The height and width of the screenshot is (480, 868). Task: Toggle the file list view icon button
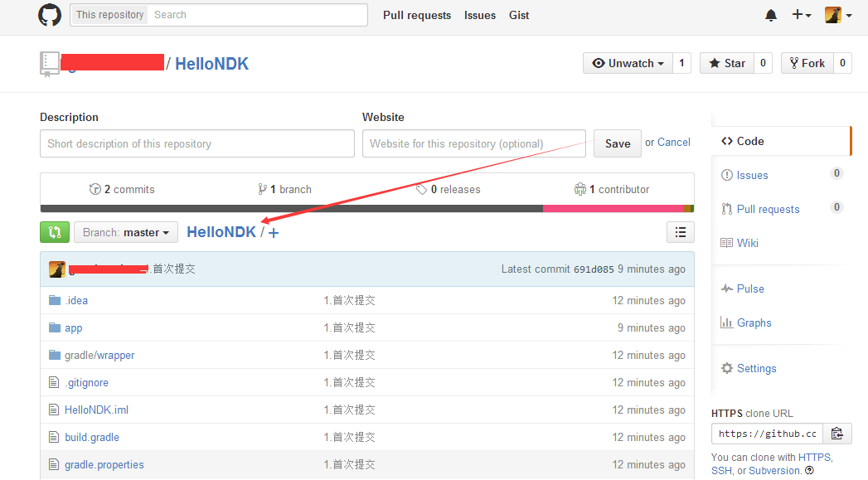[x=681, y=232]
